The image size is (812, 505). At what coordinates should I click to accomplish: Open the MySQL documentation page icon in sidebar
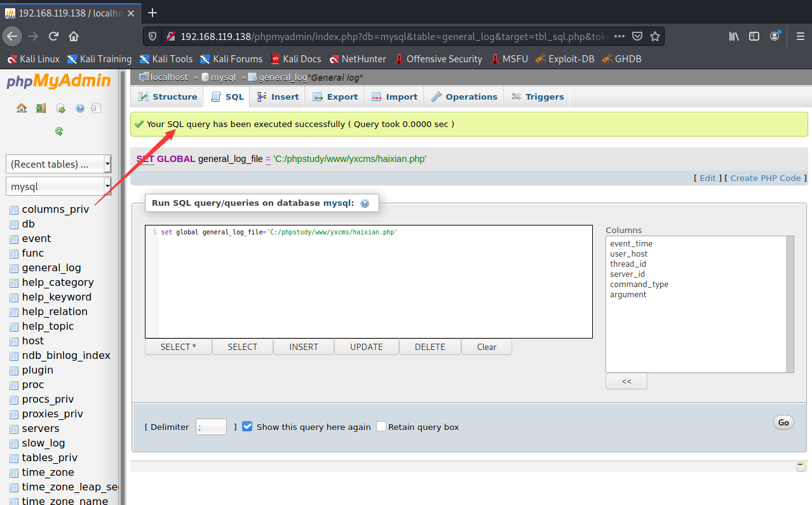[95, 108]
